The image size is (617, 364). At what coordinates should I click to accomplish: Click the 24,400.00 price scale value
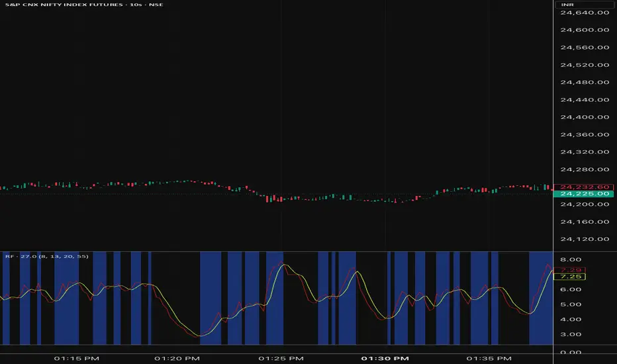tap(585, 117)
